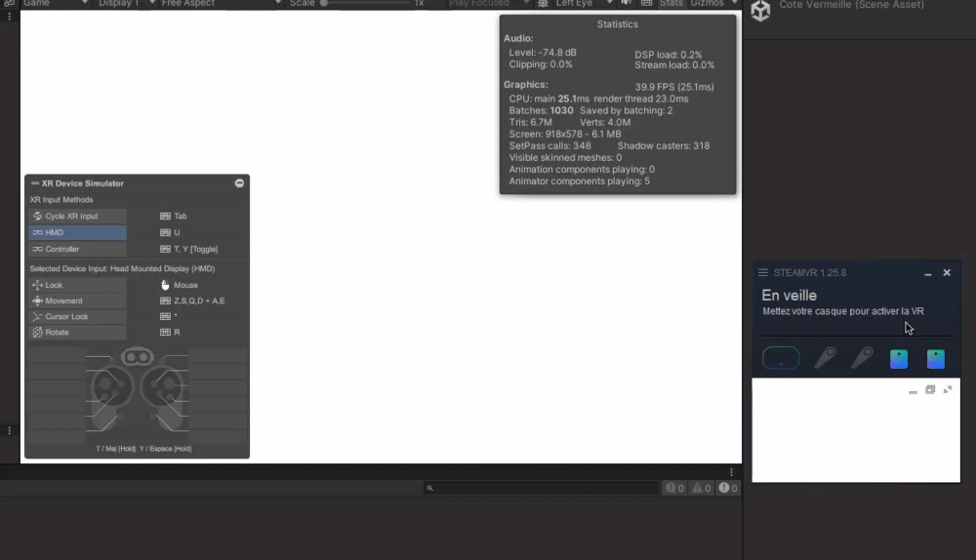Click the mouse icon beside Mouse

pyautogui.click(x=165, y=285)
